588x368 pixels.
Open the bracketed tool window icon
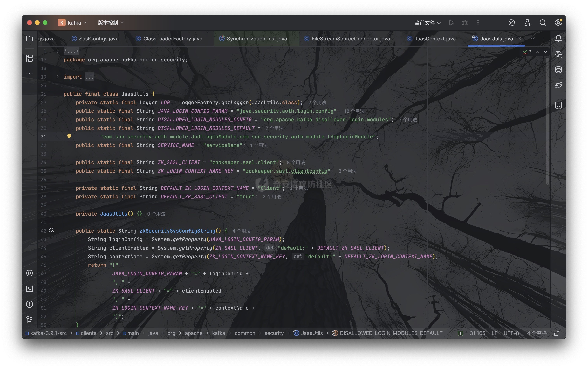click(558, 105)
